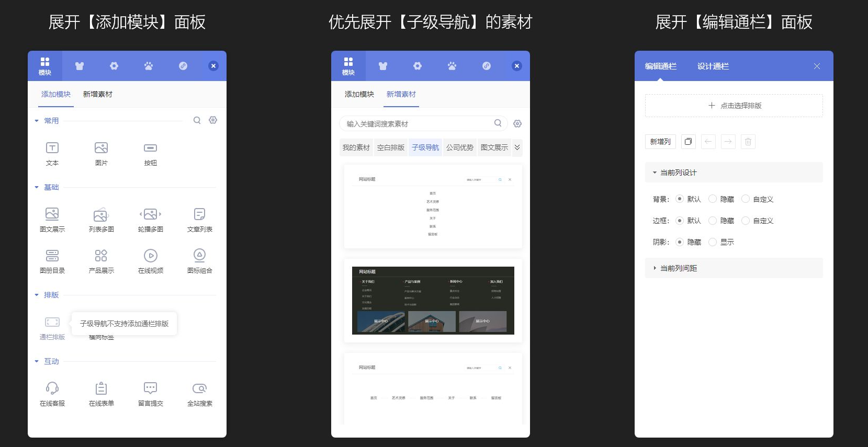868x447 pixels.
Task: Switch to 新增素材 tab in 添加模块 panel
Action: (x=98, y=94)
